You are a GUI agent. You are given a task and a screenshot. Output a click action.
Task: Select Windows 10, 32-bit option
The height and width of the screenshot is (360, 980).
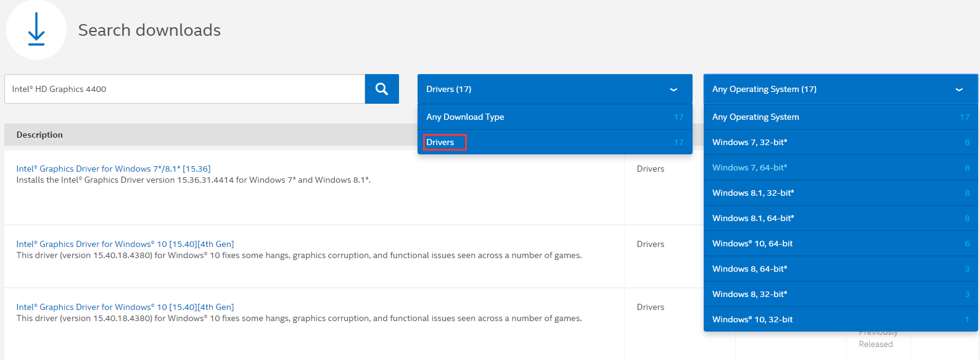[752, 319]
